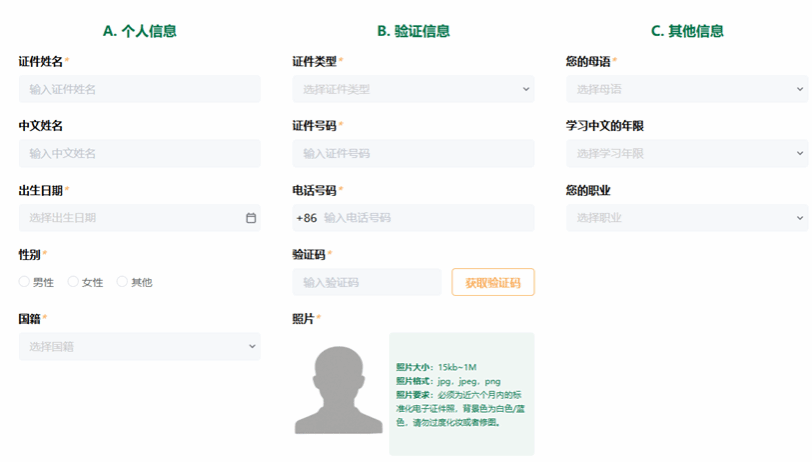Image resolution: width=812 pixels, height=462 pixels.
Task: Expand the 选择学习年限 study years dropdown
Action: click(686, 153)
